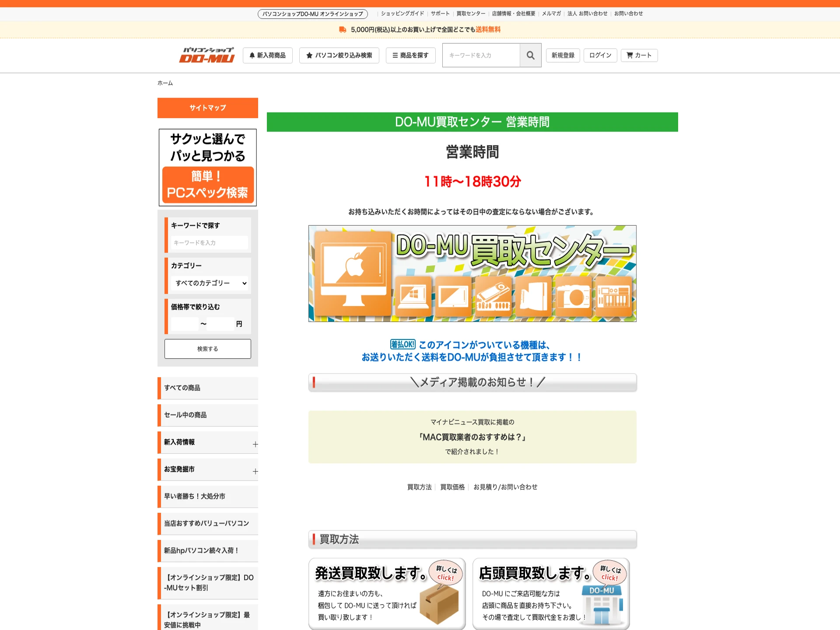This screenshot has width=840, height=630.
Task: Click the green DO-MU買取センター 営業時間 header
Action: tap(472, 122)
